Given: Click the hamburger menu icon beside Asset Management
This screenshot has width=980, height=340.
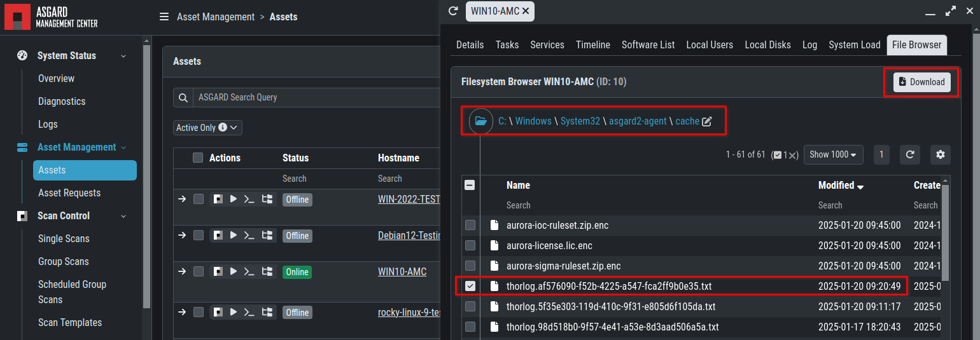Looking at the screenshot, I should [x=164, y=17].
